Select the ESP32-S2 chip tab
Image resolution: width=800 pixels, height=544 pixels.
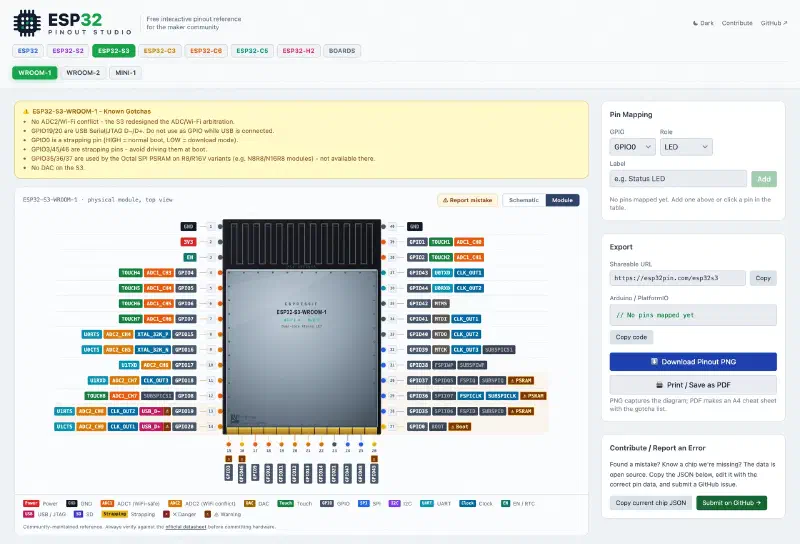pyautogui.click(x=68, y=51)
